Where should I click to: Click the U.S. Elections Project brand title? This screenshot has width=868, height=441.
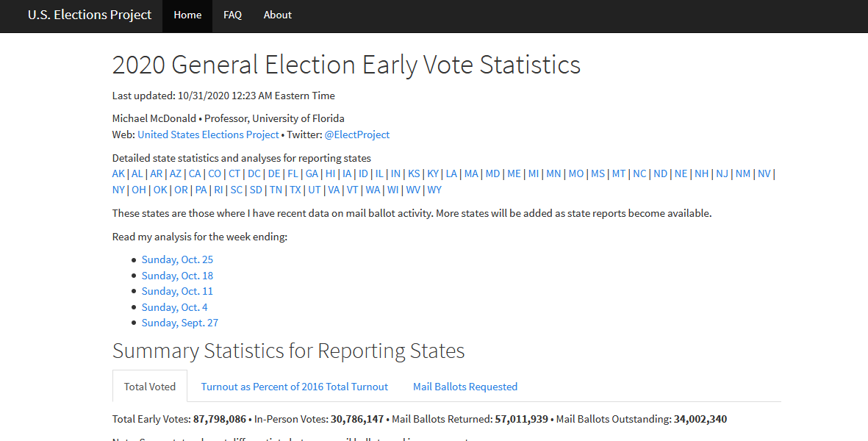(90, 15)
